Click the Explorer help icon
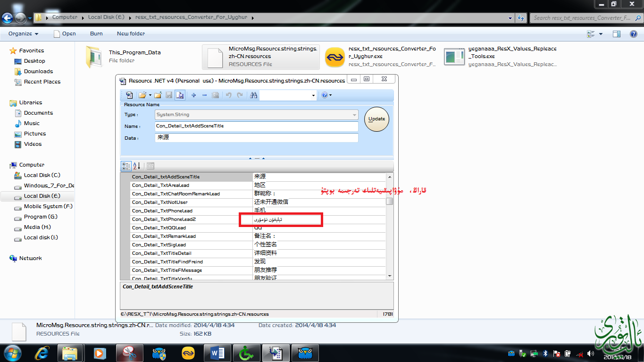The image size is (644, 362). pyautogui.click(x=634, y=34)
